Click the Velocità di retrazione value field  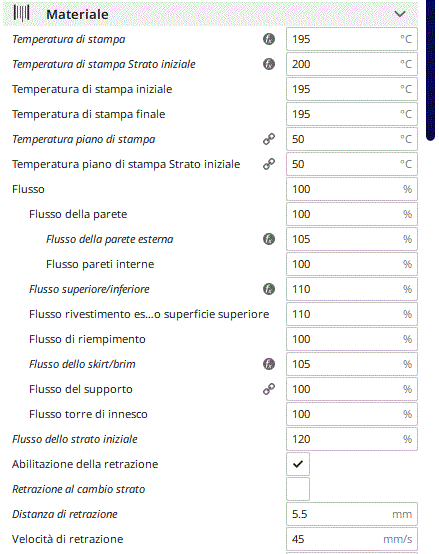coord(352,539)
